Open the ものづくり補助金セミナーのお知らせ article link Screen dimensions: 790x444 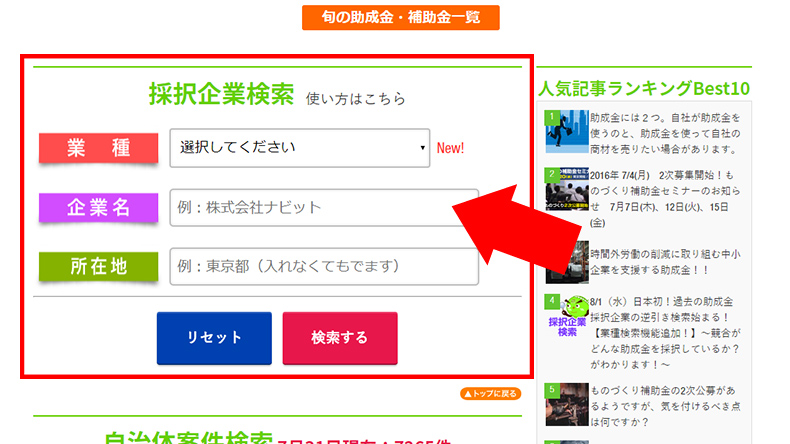pos(664,190)
